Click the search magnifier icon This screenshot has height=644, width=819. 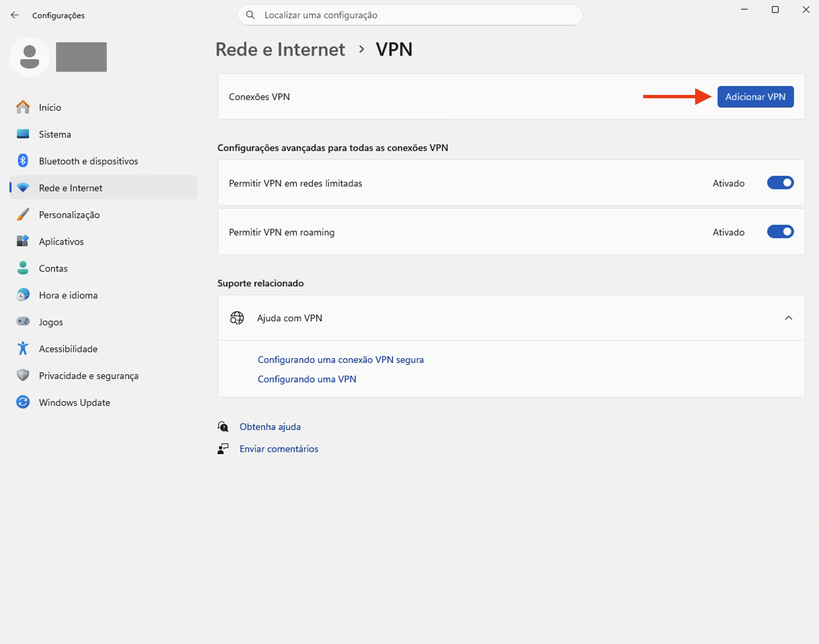point(250,15)
